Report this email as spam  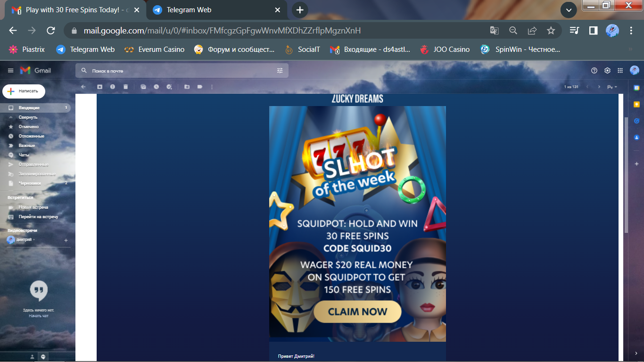[113, 87]
